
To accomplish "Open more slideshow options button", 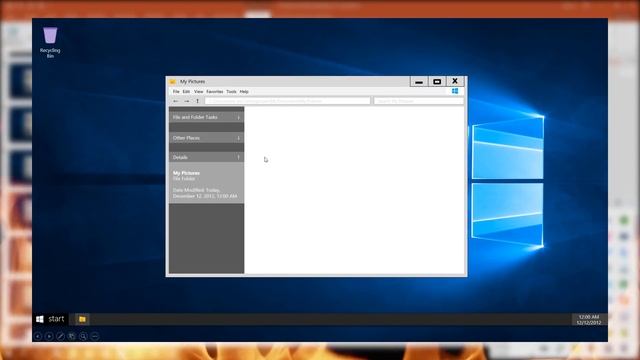I will pyautogui.click(x=95, y=336).
